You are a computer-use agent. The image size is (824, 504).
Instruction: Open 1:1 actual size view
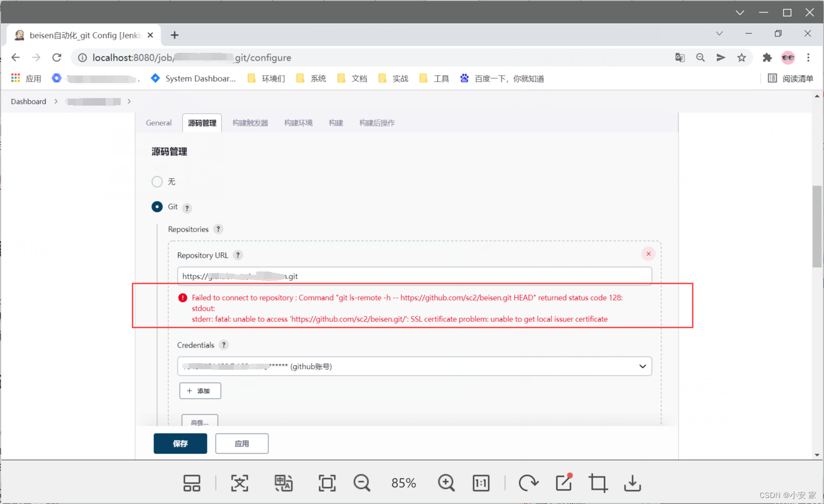coord(480,483)
